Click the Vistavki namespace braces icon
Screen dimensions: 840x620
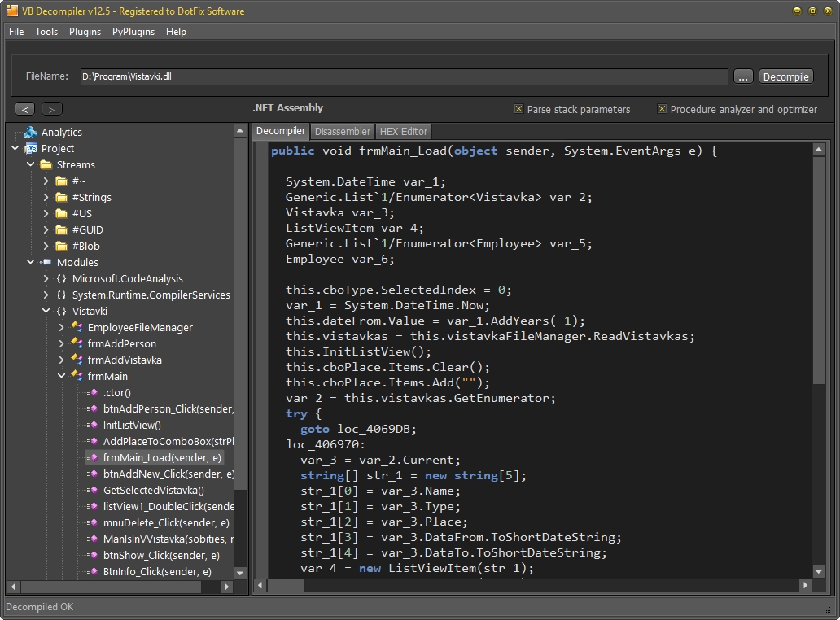[62, 311]
